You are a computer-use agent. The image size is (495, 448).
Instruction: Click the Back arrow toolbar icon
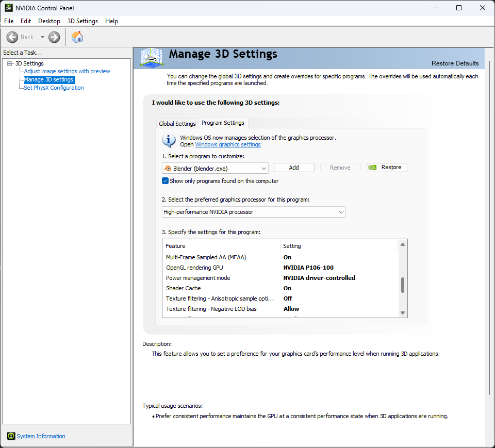[12, 37]
